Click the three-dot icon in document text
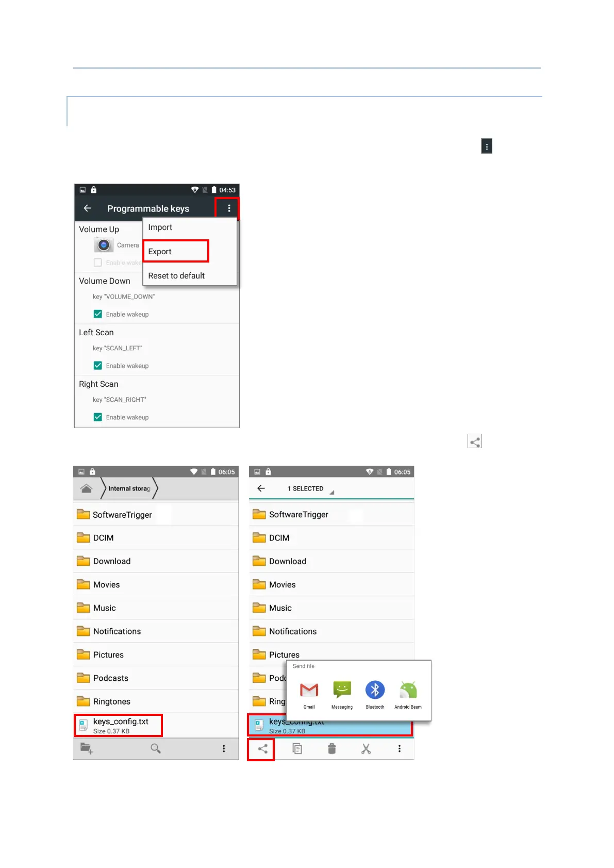 pos(487,146)
